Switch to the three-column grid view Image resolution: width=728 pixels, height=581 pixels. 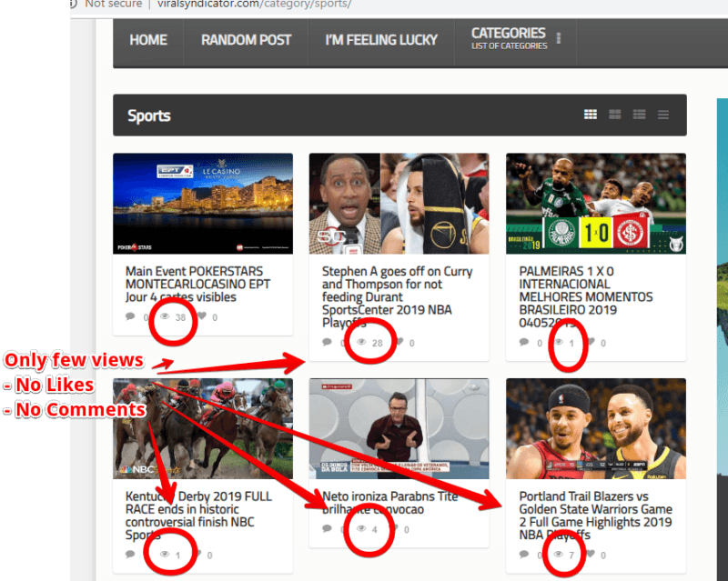click(x=591, y=115)
